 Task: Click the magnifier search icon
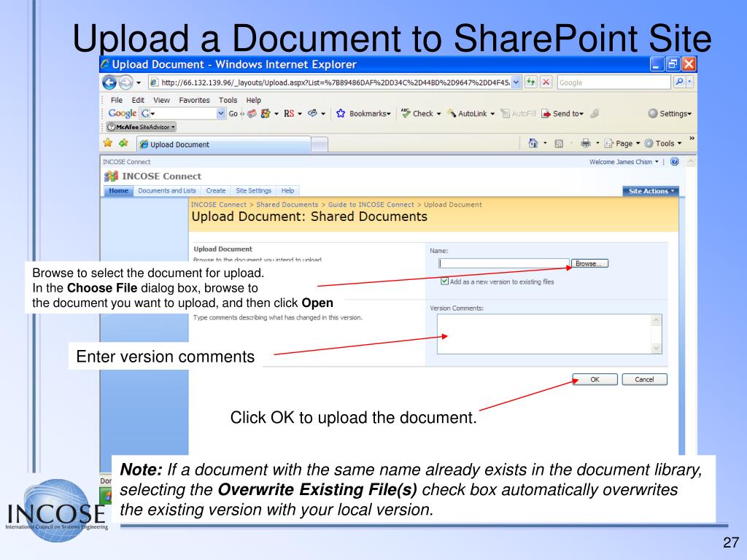pos(679,82)
